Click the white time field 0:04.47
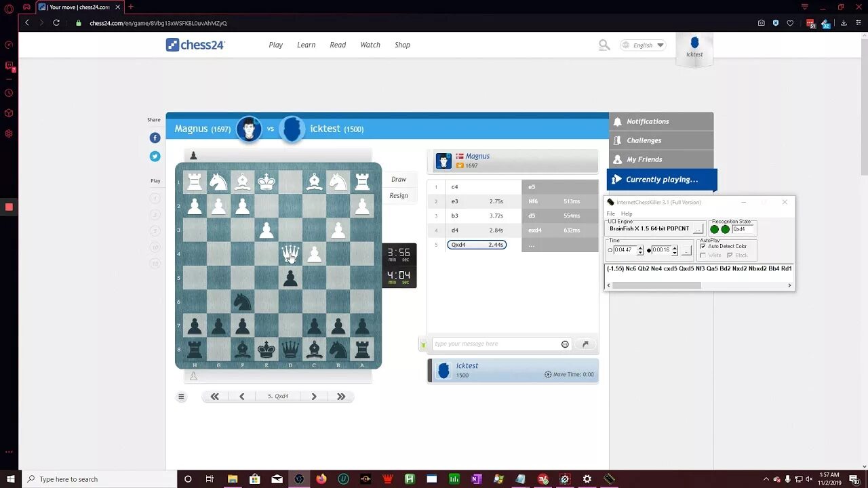 click(x=625, y=250)
